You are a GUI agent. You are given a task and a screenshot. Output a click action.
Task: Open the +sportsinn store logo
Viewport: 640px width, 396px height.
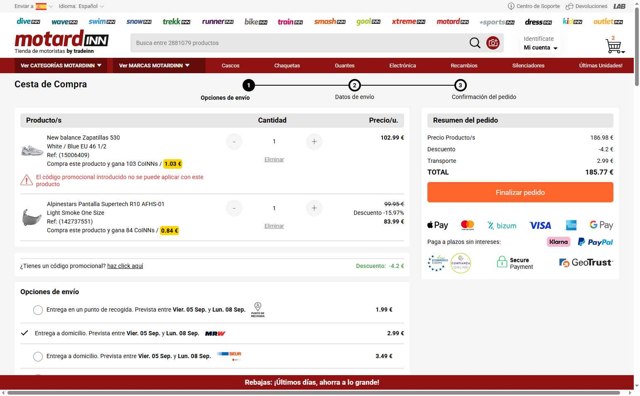(x=497, y=22)
